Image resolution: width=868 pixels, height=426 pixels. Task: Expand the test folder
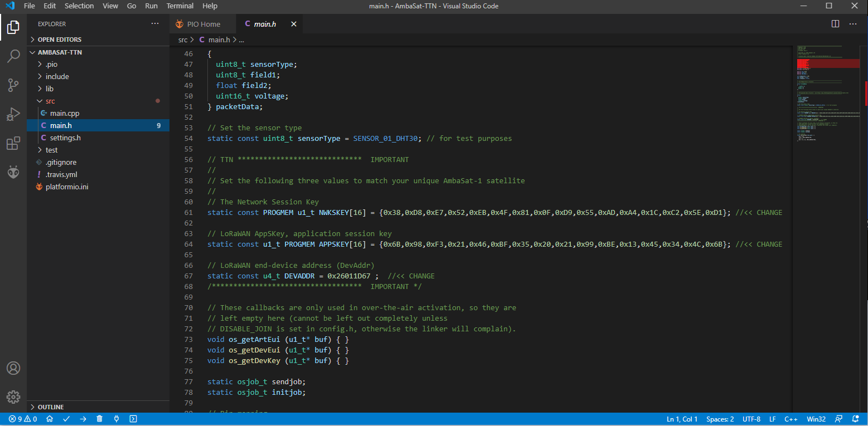pyautogui.click(x=98, y=150)
